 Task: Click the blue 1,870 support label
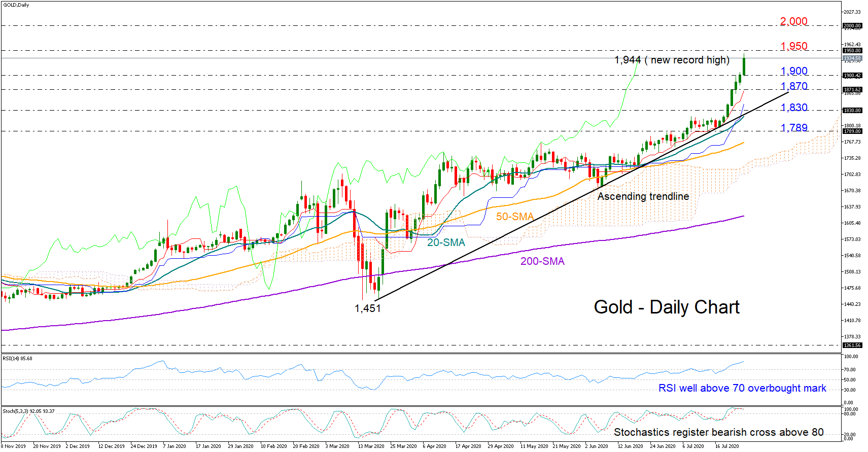point(793,86)
